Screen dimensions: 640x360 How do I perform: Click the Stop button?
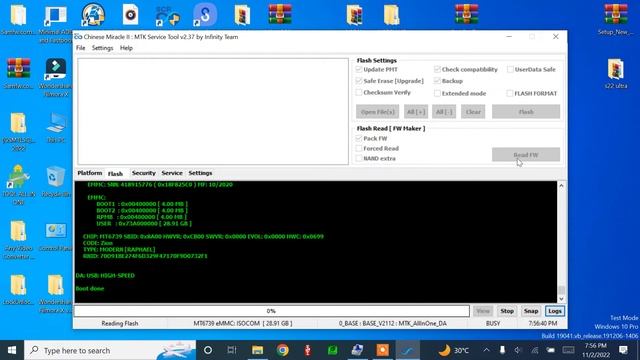(507, 311)
